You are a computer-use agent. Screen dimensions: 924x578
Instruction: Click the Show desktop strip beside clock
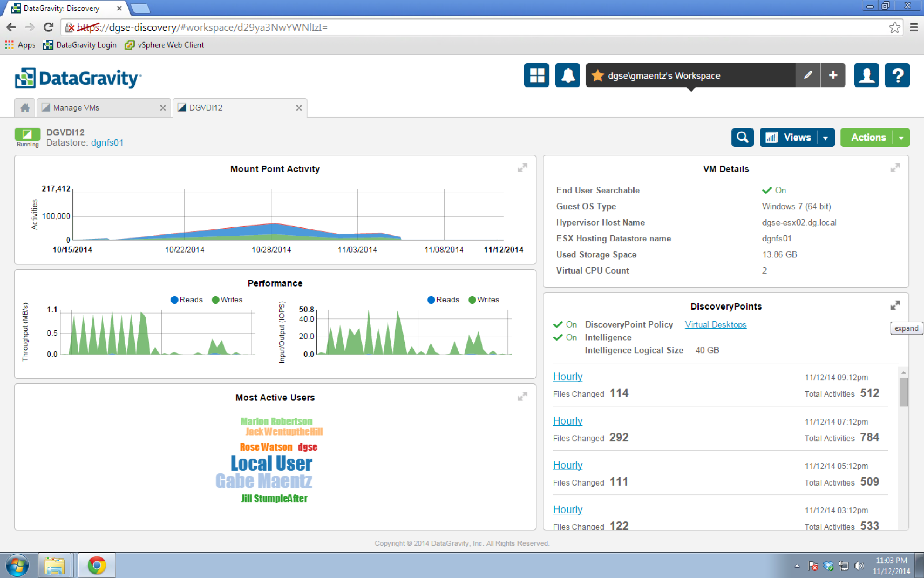[x=920, y=565]
